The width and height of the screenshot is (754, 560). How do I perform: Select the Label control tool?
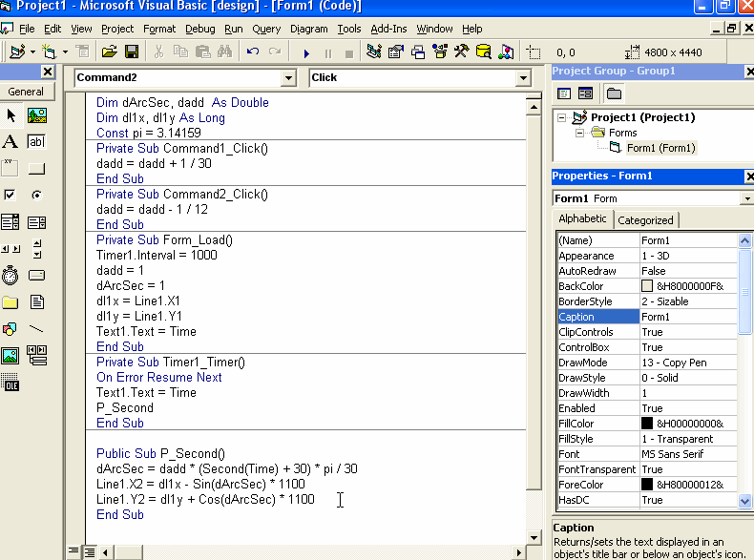10,141
